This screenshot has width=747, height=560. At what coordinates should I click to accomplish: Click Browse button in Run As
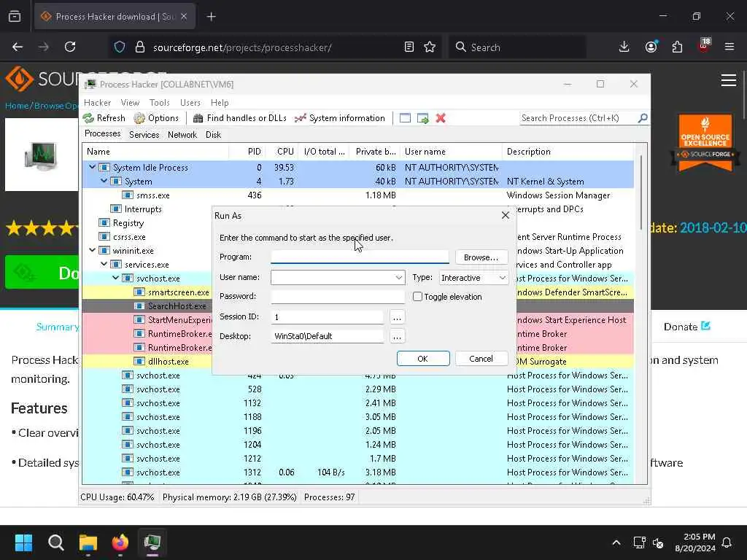[481, 257]
